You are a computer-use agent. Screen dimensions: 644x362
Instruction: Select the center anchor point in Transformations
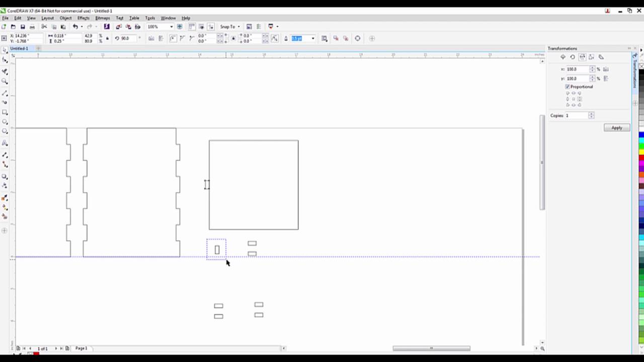click(574, 99)
